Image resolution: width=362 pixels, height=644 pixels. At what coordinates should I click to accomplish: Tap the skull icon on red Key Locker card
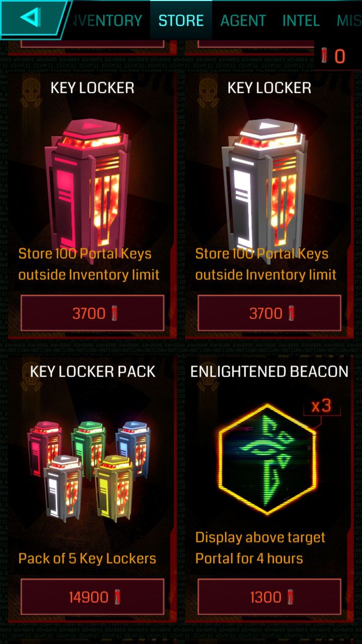pos(31,92)
